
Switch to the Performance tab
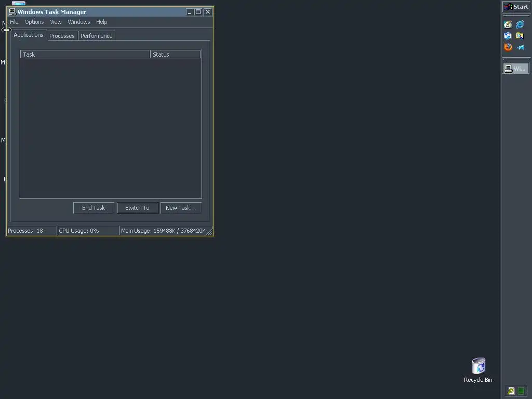[96, 36]
